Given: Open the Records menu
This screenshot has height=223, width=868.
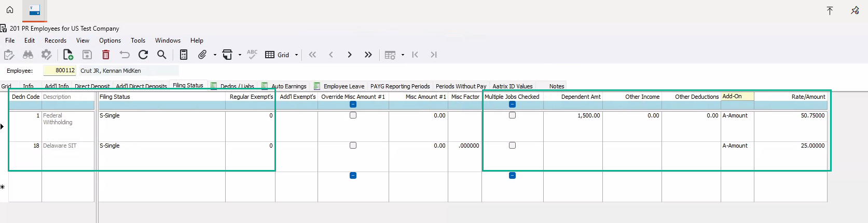Looking at the screenshot, I should pos(56,41).
